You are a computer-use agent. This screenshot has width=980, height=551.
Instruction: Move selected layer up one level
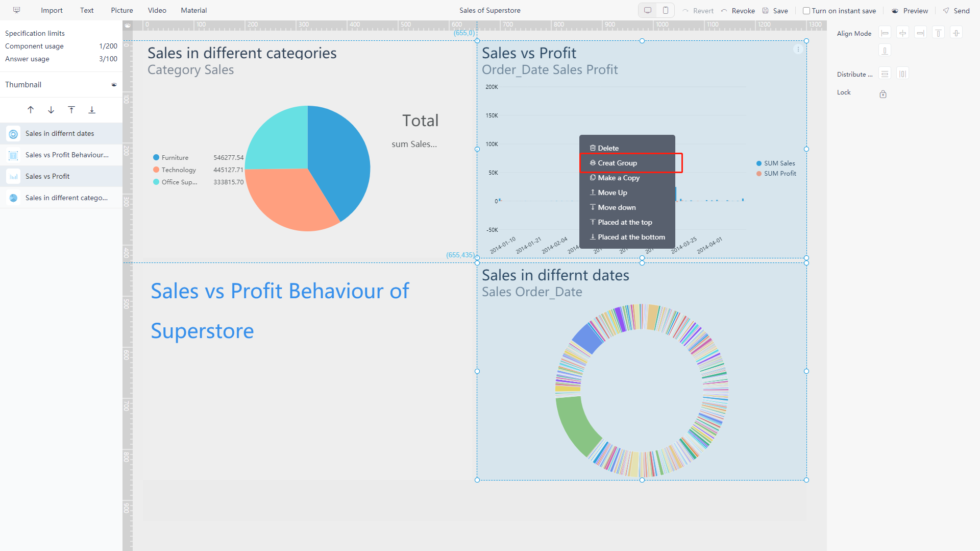tap(31, 110)
